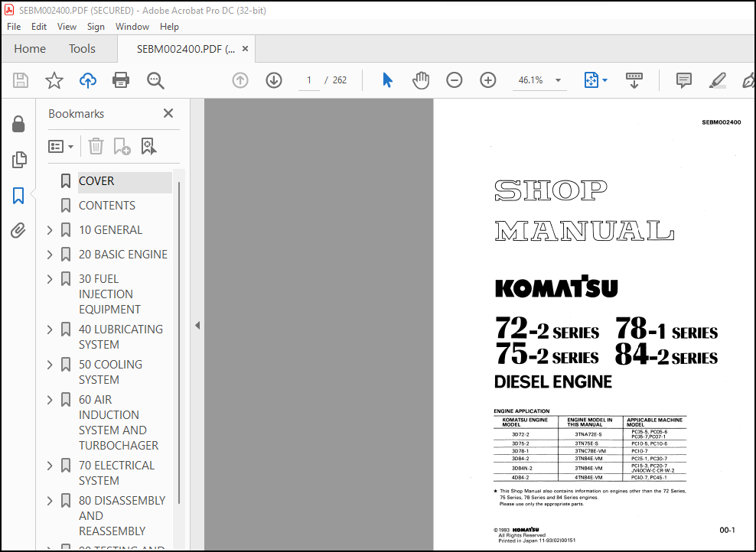756x552 pixels.
Task: Expand the 20 BASIC ENGINE bookmark
Action: click(50, 255)
